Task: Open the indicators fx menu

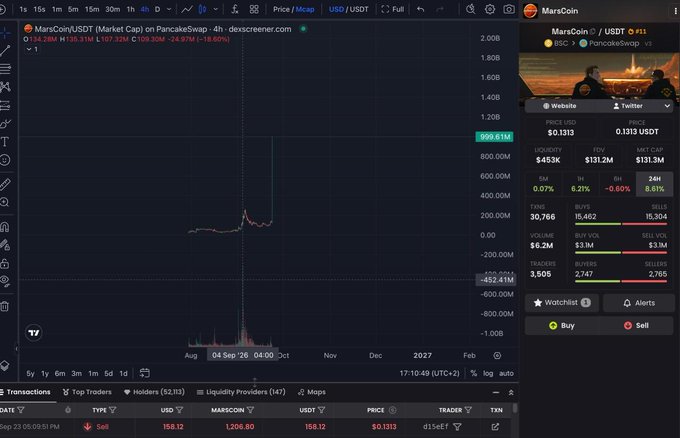Action: (235, 9)
